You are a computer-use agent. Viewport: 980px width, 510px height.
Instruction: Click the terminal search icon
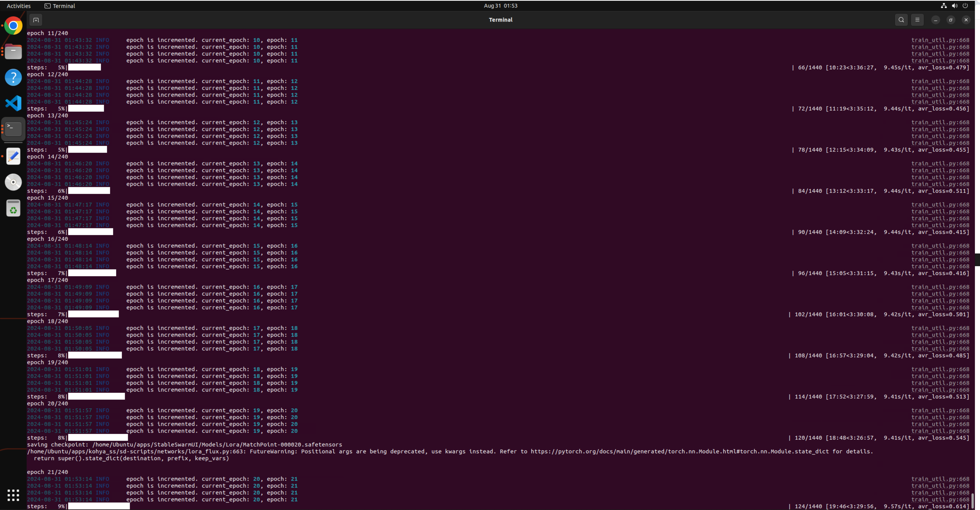click(x=901, y=20)
